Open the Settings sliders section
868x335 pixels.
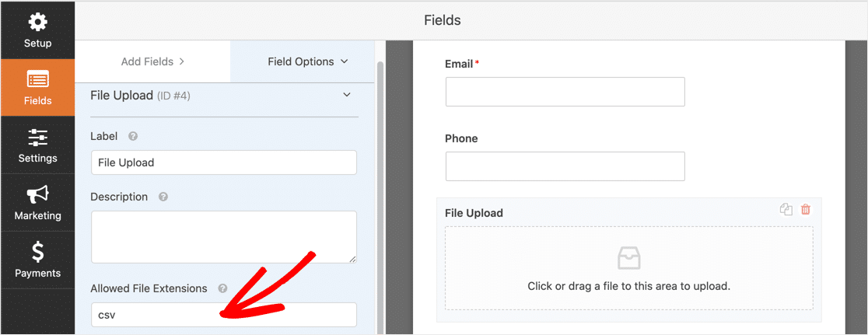[x=37, y=146]
